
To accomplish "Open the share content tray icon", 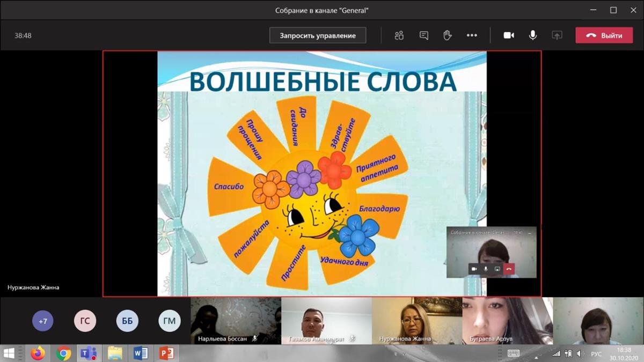I will coord(557,35).
